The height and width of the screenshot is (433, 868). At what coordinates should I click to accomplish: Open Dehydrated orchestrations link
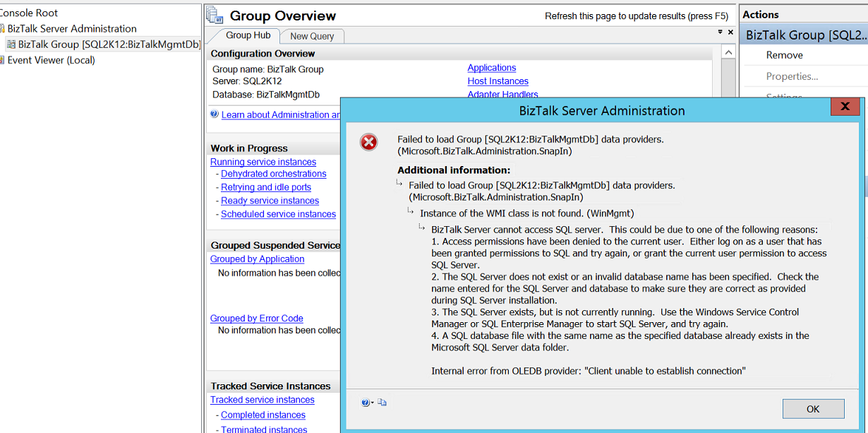pyautogui.click(x=274, y=174)
